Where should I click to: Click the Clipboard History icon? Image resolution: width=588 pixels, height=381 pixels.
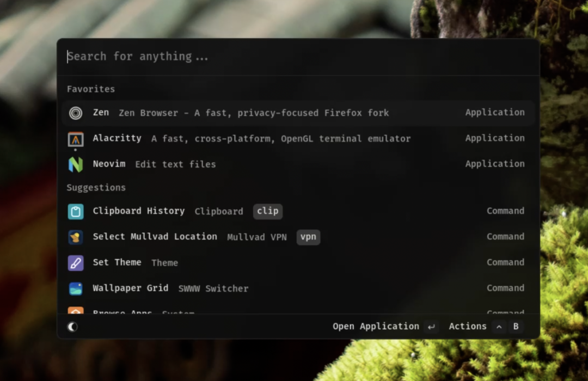(76, 212)
